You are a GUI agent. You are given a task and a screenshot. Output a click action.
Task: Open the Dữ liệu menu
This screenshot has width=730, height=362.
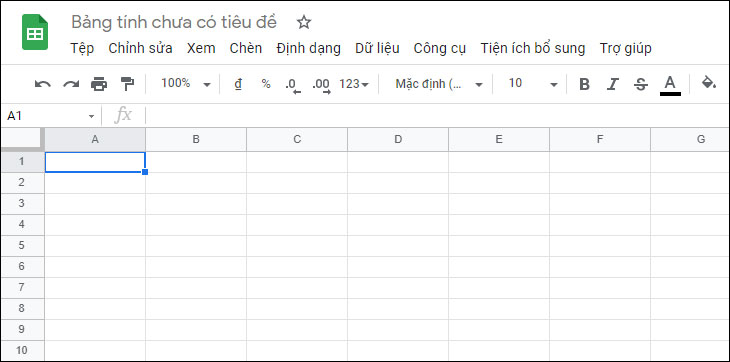(377, 48)
